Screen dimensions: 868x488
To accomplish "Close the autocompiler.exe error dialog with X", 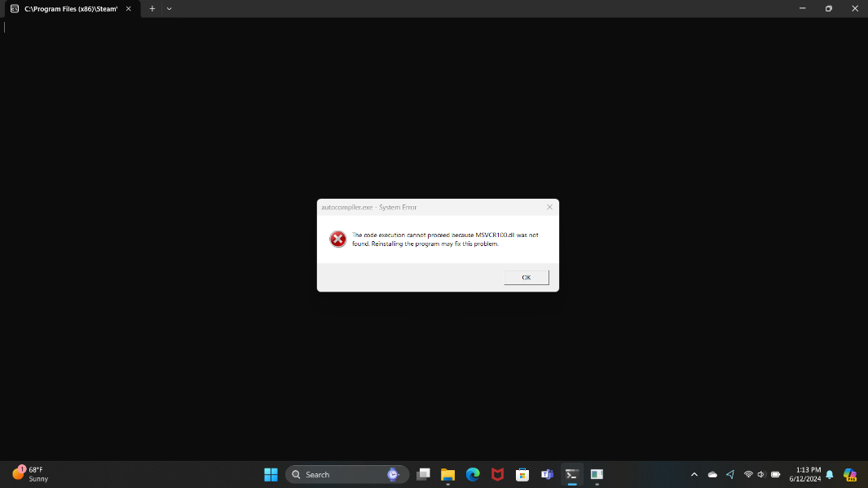I will (x=549, y=207).
